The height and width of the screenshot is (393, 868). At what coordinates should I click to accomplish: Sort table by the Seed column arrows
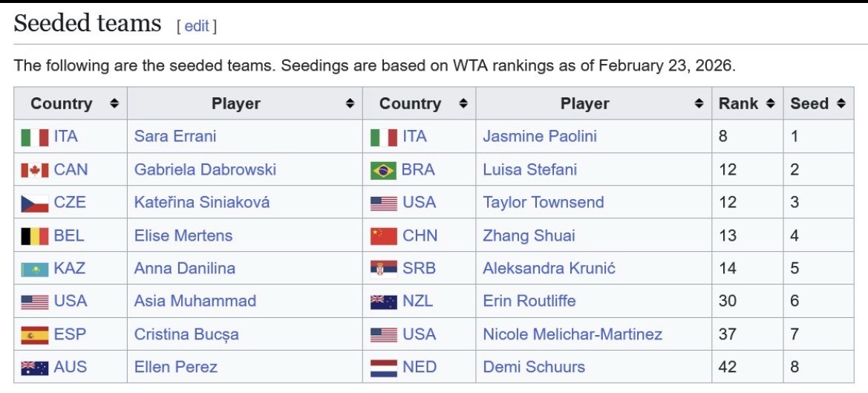tap(841, 103)
